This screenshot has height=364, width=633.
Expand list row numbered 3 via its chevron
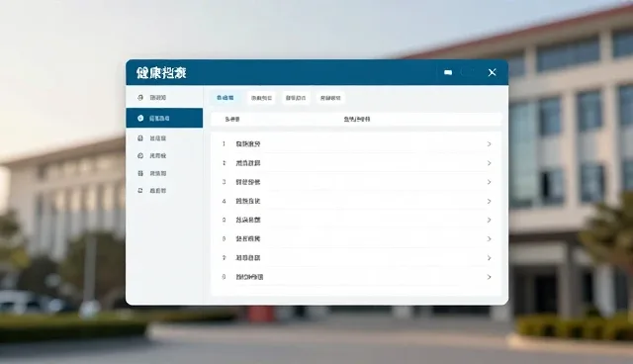point(489,182)
